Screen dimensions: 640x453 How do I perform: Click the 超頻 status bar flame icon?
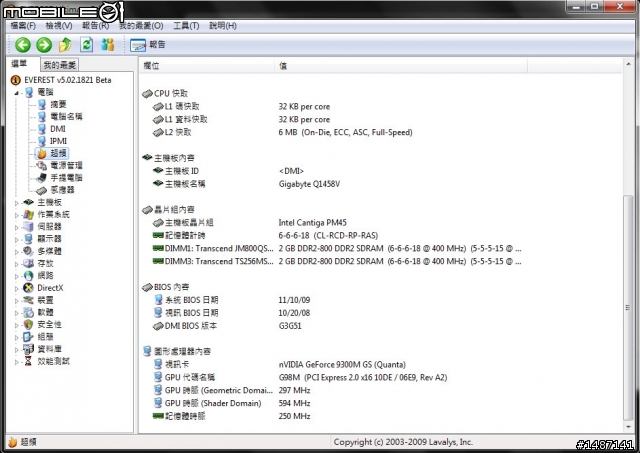pos(13,442)
